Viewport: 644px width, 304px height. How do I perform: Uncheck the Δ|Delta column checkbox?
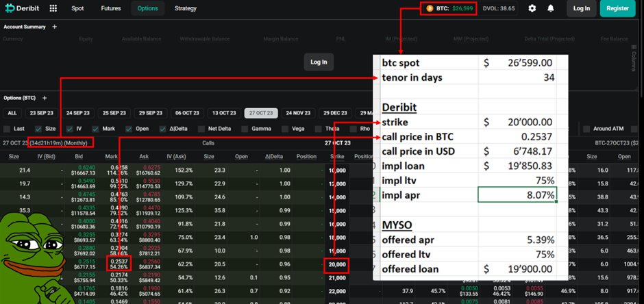[x=162, y=129]
